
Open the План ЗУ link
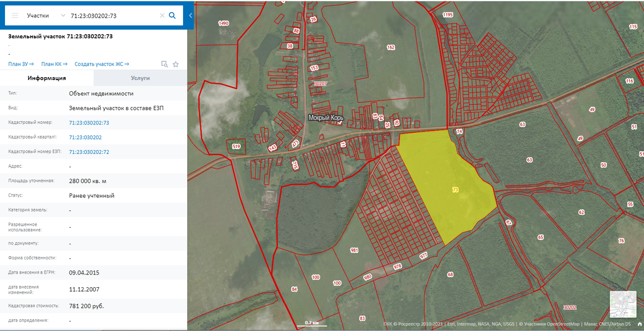click(21, 64)
